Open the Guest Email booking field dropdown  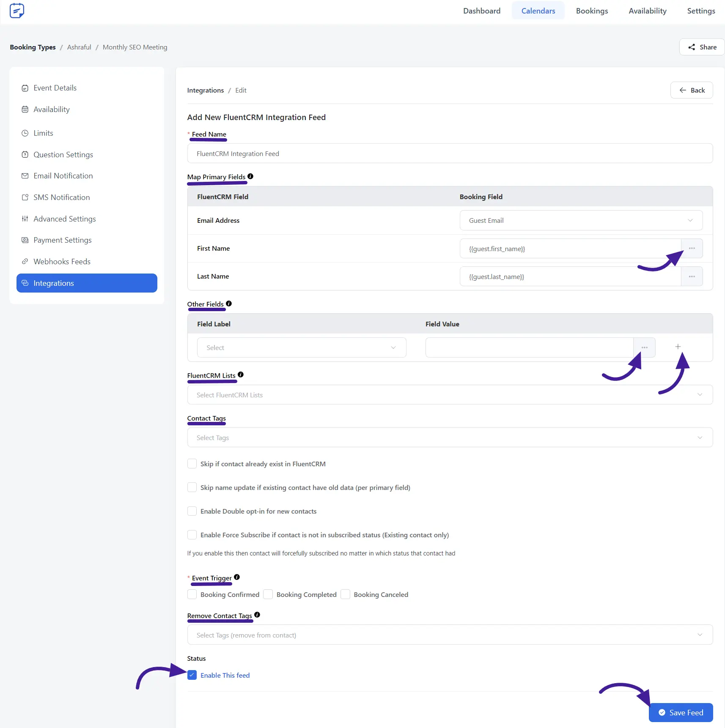(581, 220)
